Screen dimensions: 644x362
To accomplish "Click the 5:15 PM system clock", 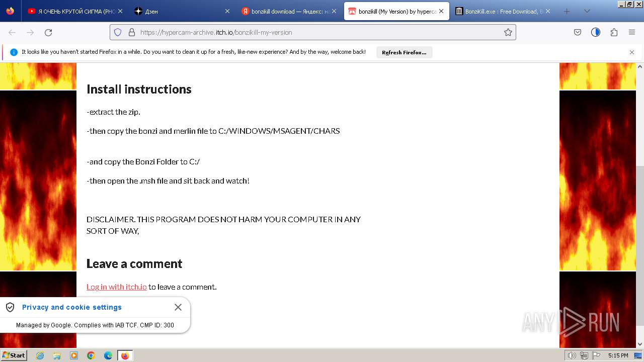I will [x=618, y=355].
